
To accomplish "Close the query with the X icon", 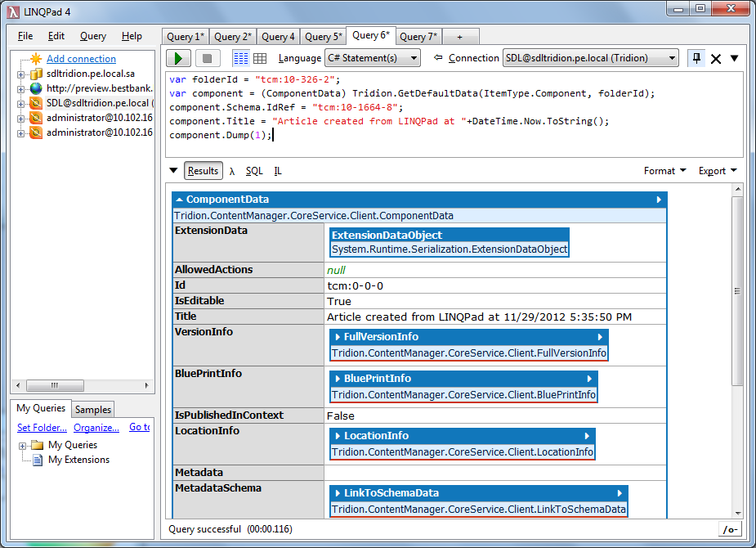I will pyautogui.click(x=716, y=58).
